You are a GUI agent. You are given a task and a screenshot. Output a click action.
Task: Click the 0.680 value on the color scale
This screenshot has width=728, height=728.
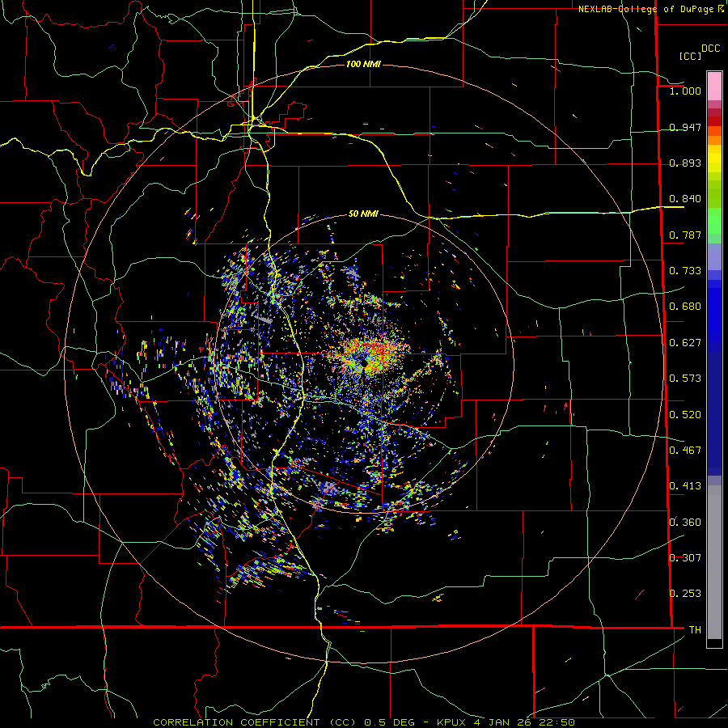point(685,307)
